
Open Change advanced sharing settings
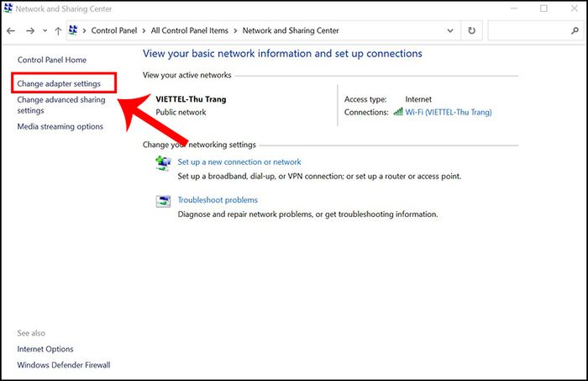point(61,105)
